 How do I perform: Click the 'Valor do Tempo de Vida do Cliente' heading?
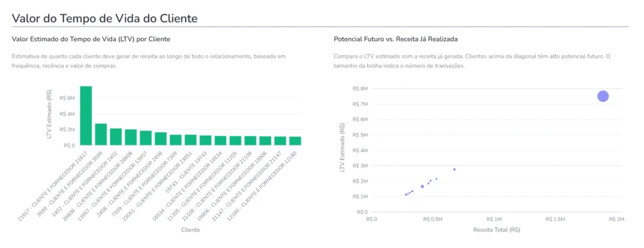105,18
